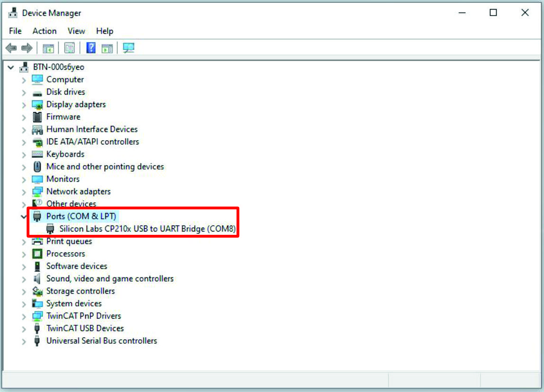
Task: Expand the Firmware chevron
Action: click(x=24, y=117)
